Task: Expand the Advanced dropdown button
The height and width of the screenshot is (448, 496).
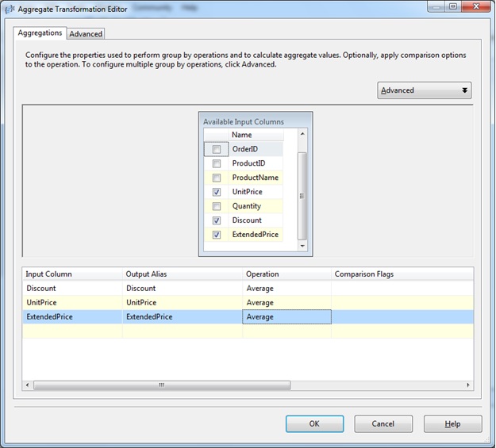Action: pos(425,90)
